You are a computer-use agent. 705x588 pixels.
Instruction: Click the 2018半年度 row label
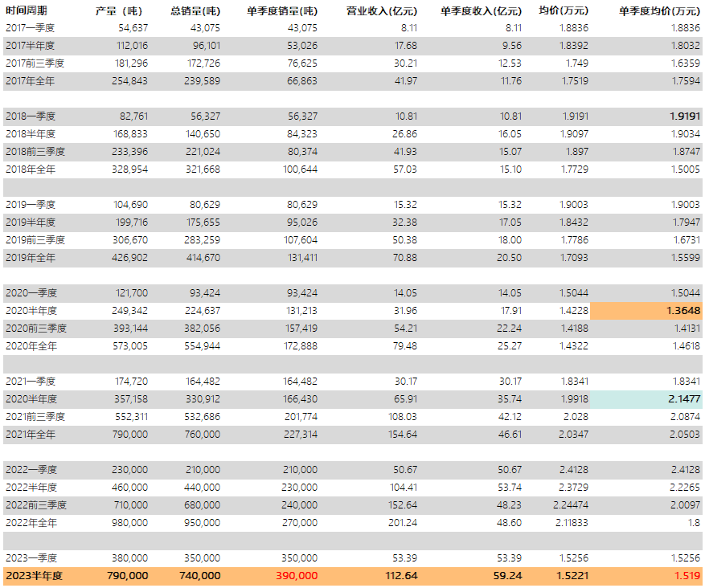(31, 134)
